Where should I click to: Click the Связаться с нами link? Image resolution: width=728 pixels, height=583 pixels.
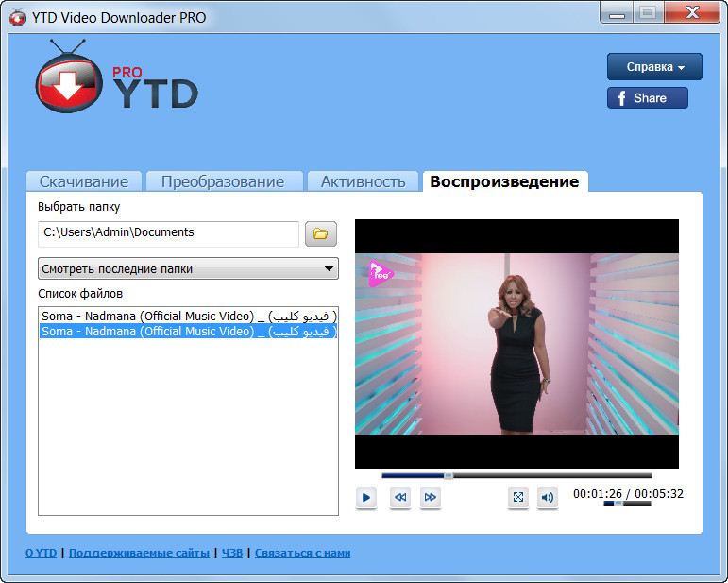[302, 553]
